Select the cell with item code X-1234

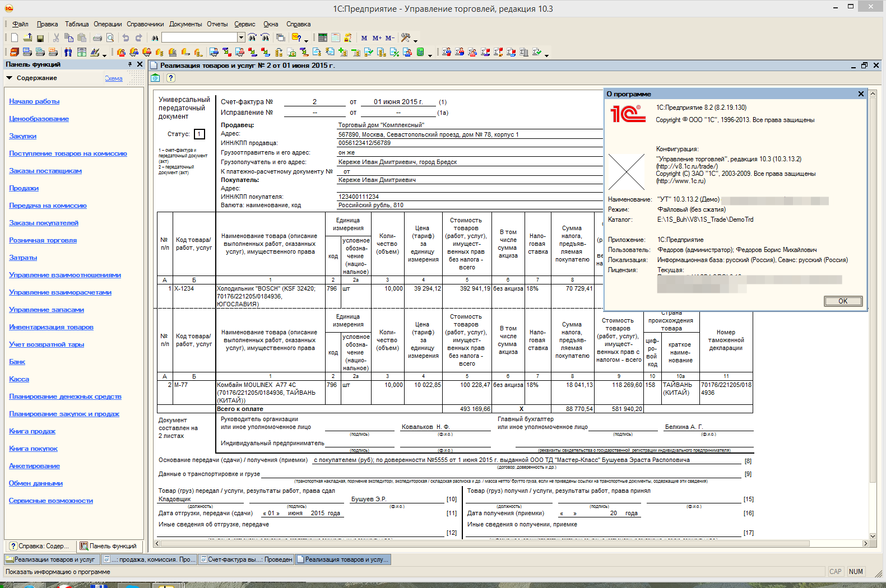pos(194,296)
